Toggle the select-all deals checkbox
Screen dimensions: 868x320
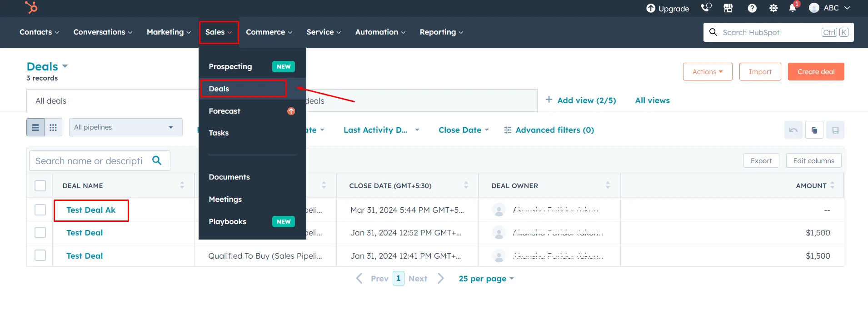point(40,185)
